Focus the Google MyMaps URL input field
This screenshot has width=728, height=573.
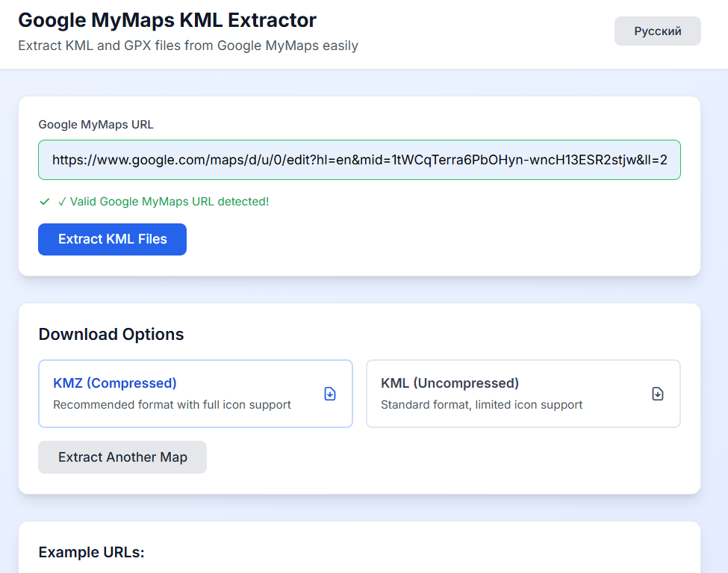click(x=359, y=160)
